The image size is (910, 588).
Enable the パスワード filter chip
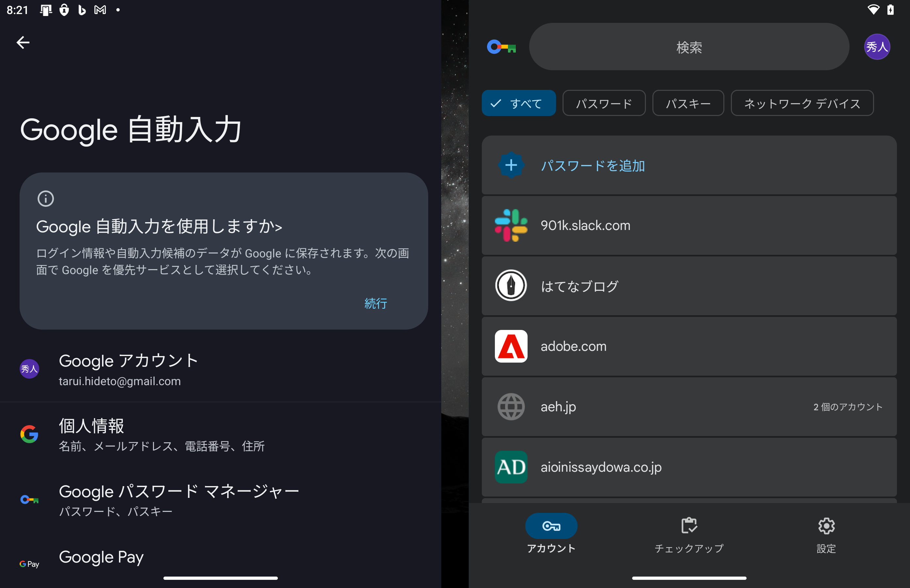point(604,103)
